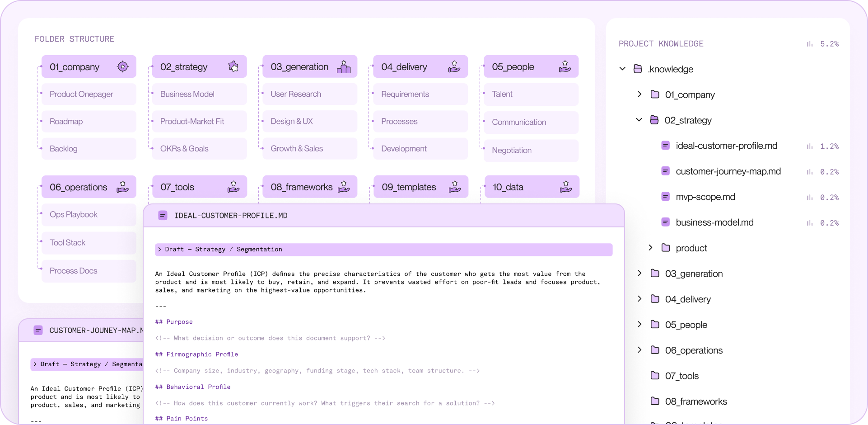
Task: Expand the product subfolder under 02_strategy
Action: 651,247
